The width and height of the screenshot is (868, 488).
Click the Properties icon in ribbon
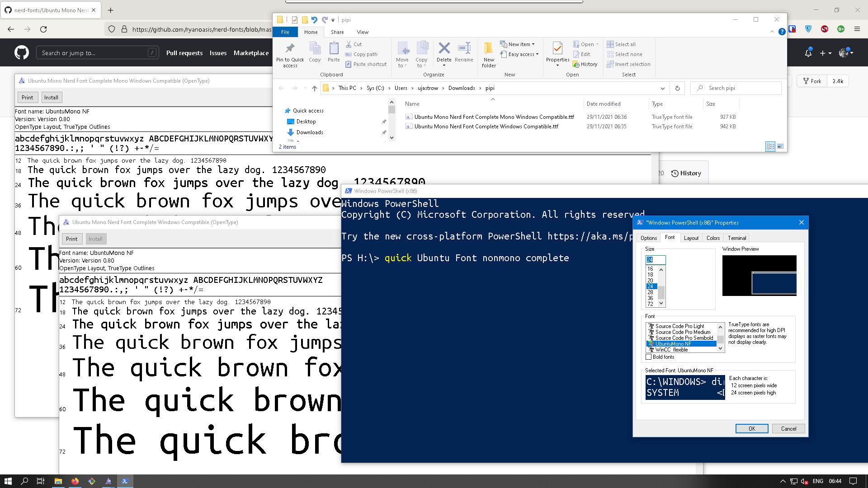[x=557, y=48]
